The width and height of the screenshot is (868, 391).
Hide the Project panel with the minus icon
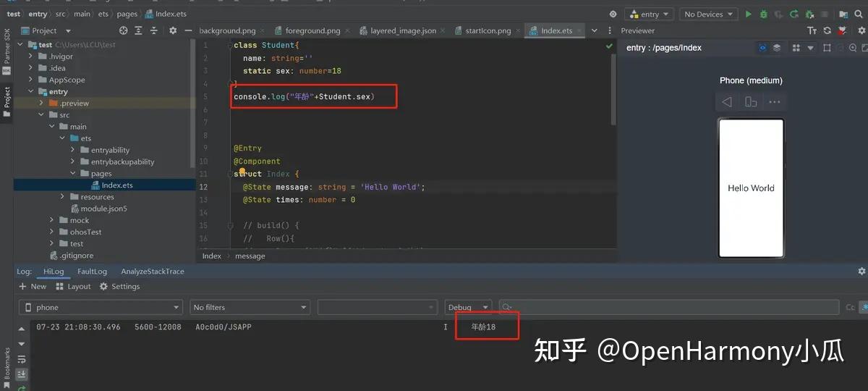click(x=187, y=30)
